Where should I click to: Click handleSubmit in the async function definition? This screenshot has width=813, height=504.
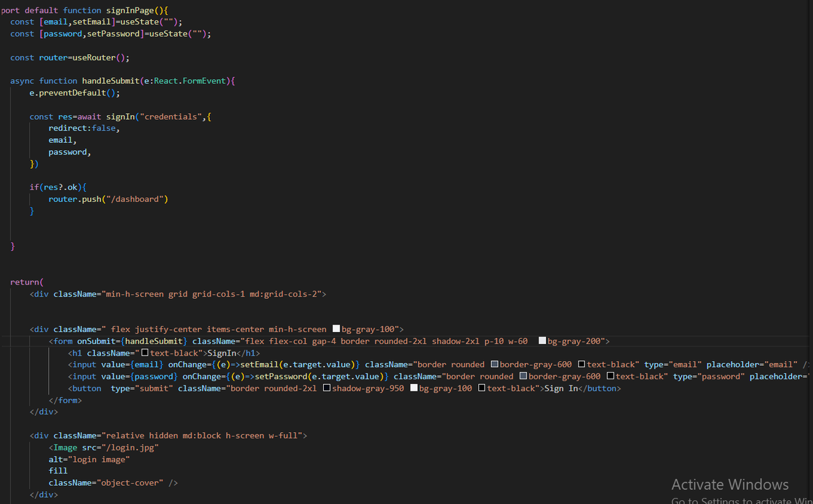(110, 81)
